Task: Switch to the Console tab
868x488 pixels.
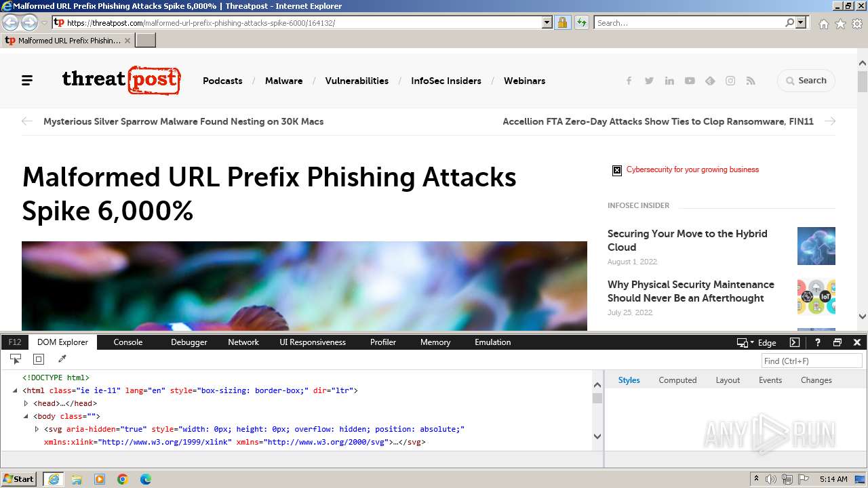Action: click(128, 342)
